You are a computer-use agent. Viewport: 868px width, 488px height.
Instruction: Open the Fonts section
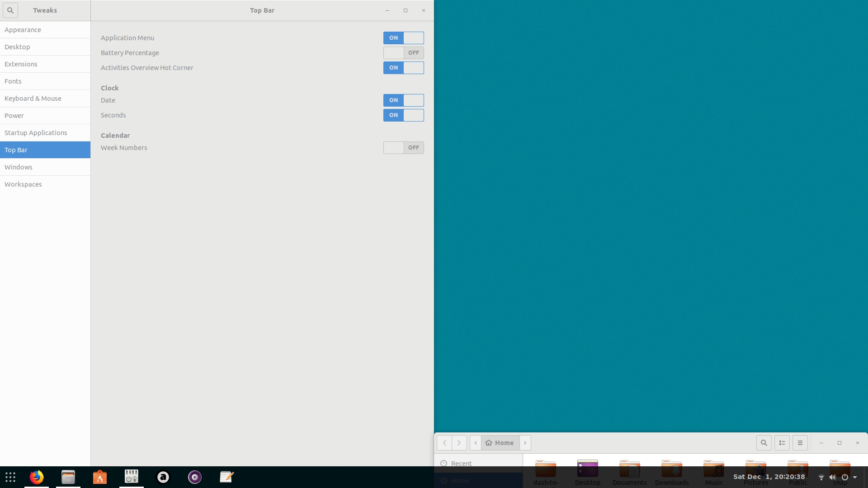[45, 81]
